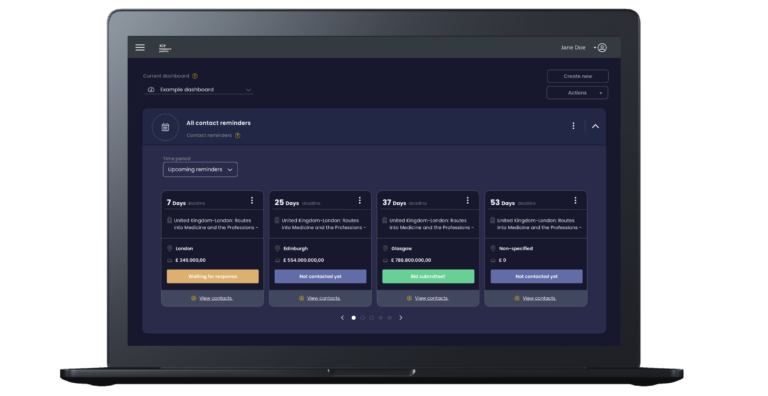Image resolution: width=768 pixels, height=396 pixels.
Task: Open Jane Doe user account icon
Action: 602,48
